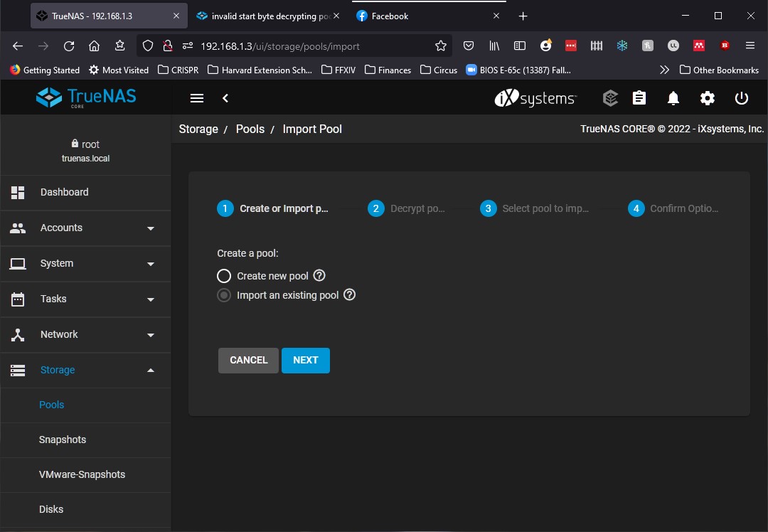The image size is (768, 532).
Task: Open the Disks submenu item
Action: [x=86, y=509]
